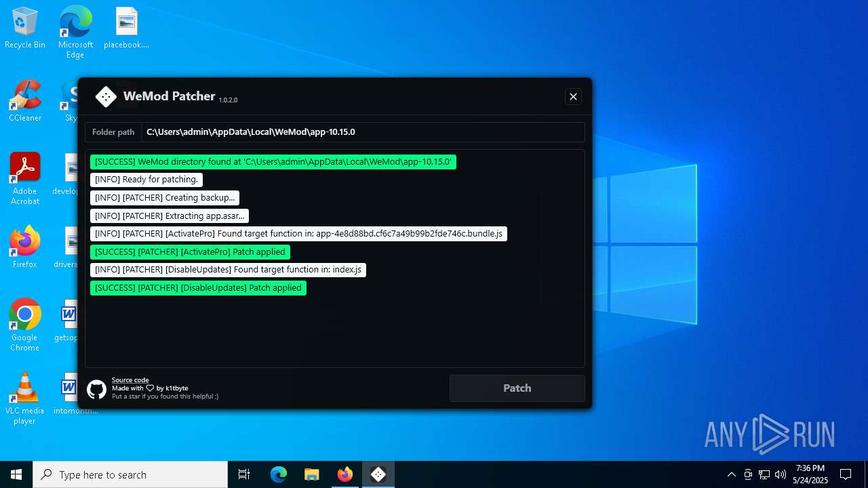Open the CCleaner desktop shortcut
868x488 pixels.
tap(25, 101)
